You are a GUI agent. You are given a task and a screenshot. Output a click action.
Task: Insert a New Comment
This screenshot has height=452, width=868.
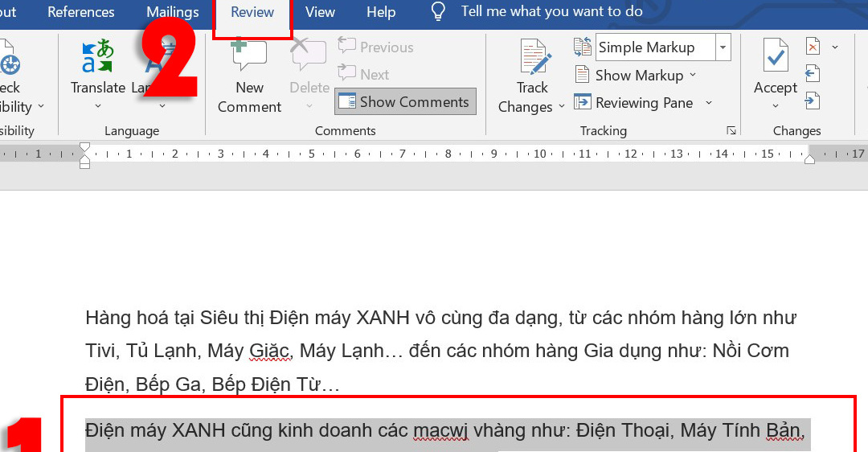click(x=250, y=76)
